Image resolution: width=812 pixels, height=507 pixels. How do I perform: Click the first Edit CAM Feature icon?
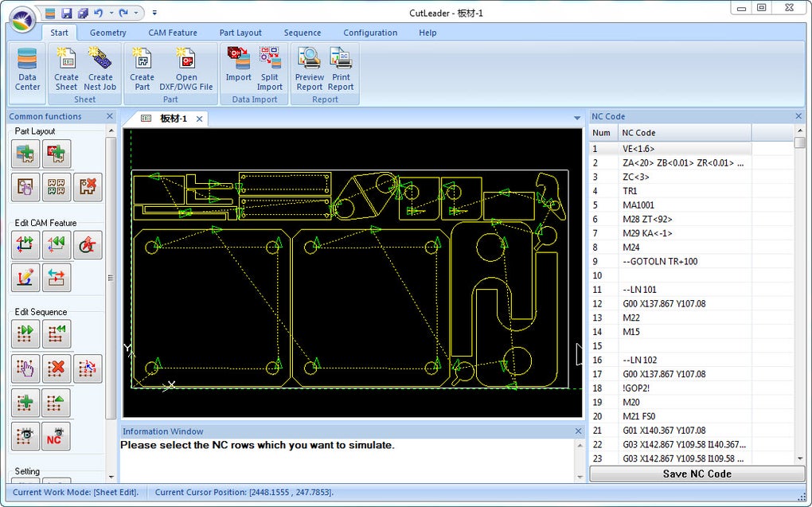(25, 245)
